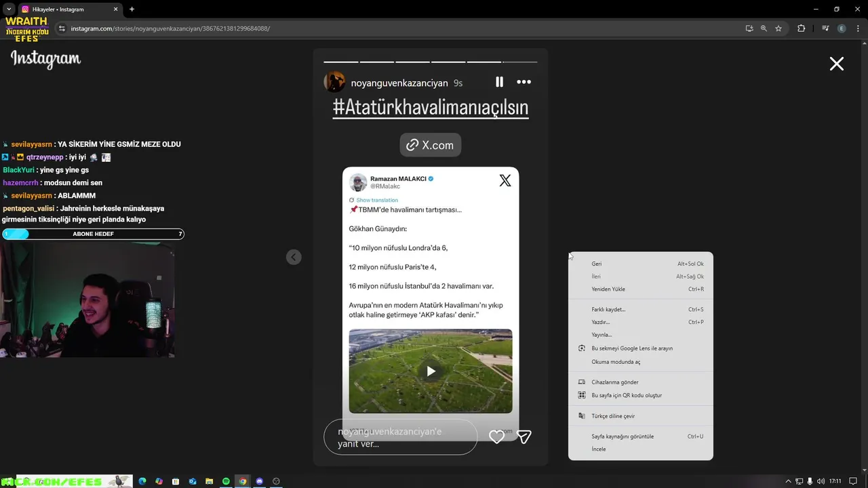Open the Chrome three-dot menu
The width and height of the screenshot is (868, 488).
[x=857, y=28]
